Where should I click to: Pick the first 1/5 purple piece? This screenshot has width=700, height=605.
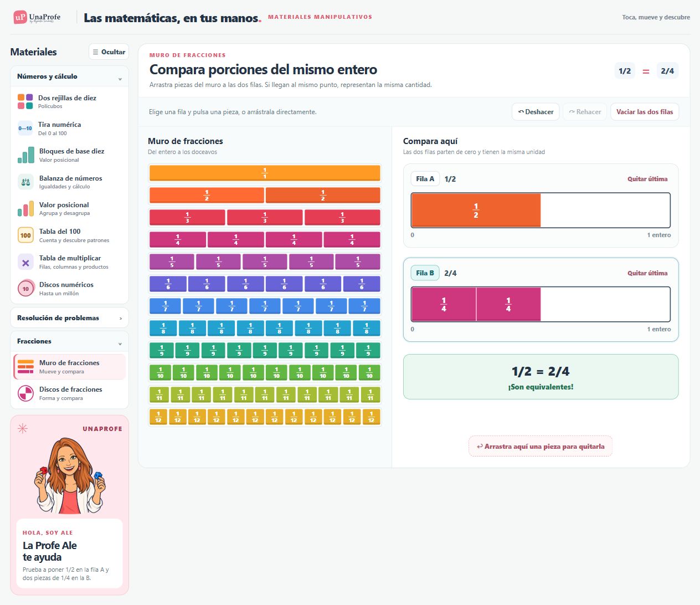coord(172,262)
